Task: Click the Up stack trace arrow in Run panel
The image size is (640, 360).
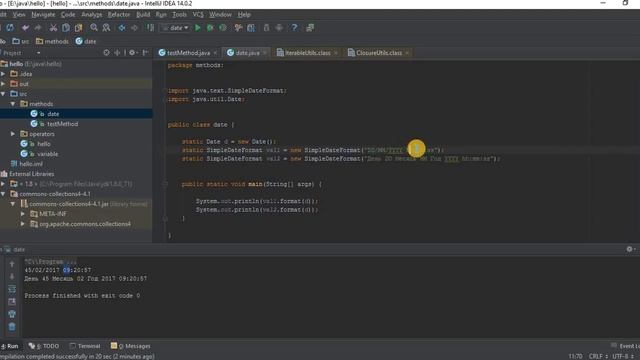Action: point(12,264)
